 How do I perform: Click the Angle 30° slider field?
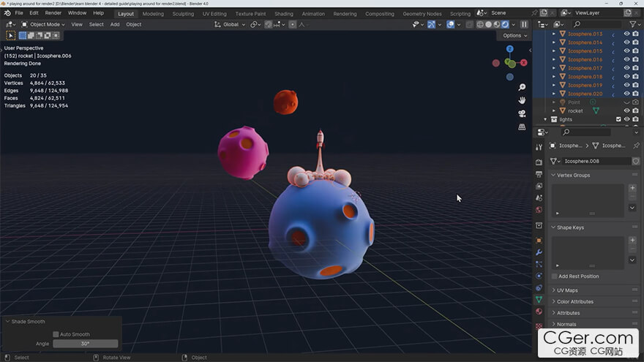coord(85,344)
